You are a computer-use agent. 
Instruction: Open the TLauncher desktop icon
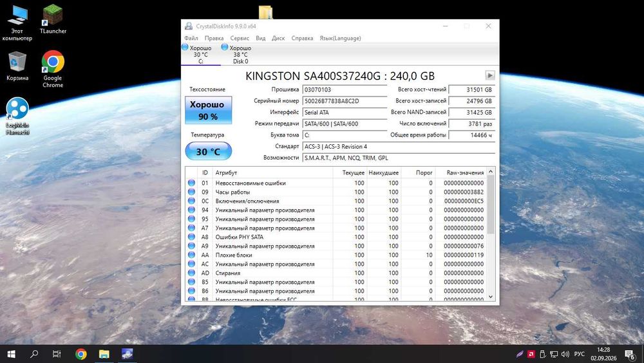click(53, 19)
